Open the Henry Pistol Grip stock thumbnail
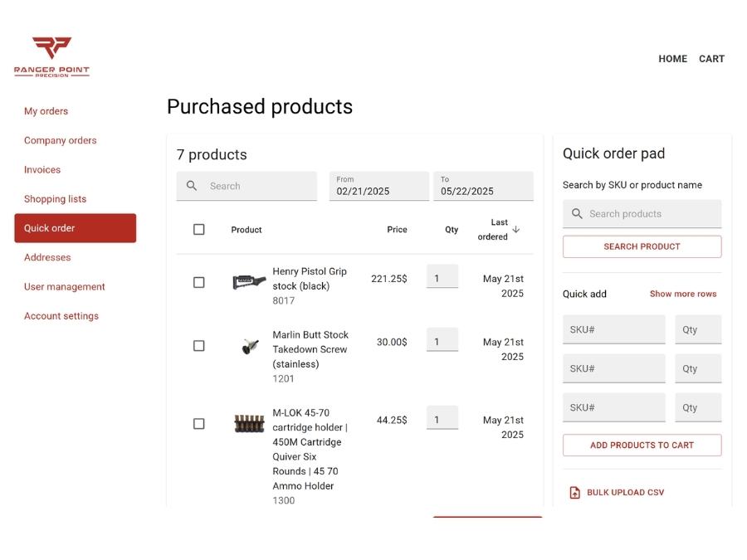Viewport: 747px width, 560px height. [x=249, y=281]
